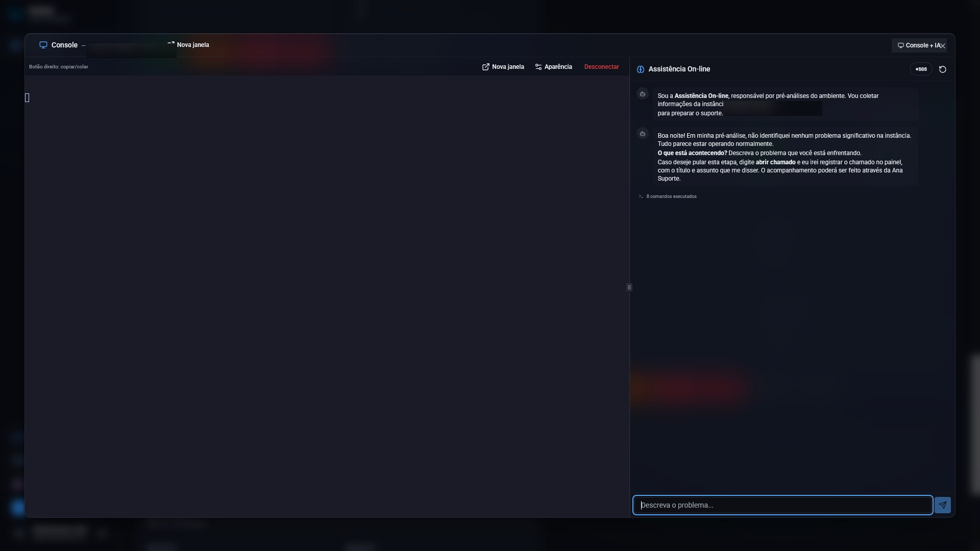Click the 'Assistência On-line' panel title
The image size is (980, 551).
click(x=679, y=69)
